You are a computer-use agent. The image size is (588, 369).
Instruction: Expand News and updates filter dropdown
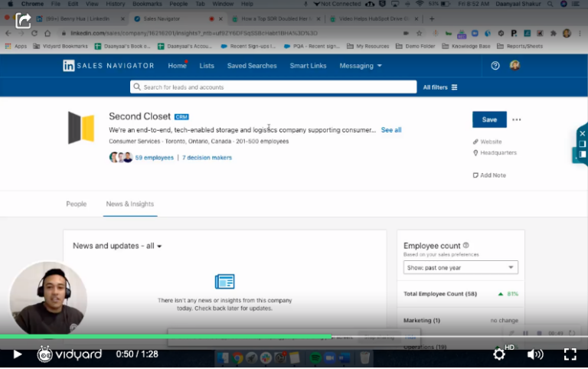[117, 246]
